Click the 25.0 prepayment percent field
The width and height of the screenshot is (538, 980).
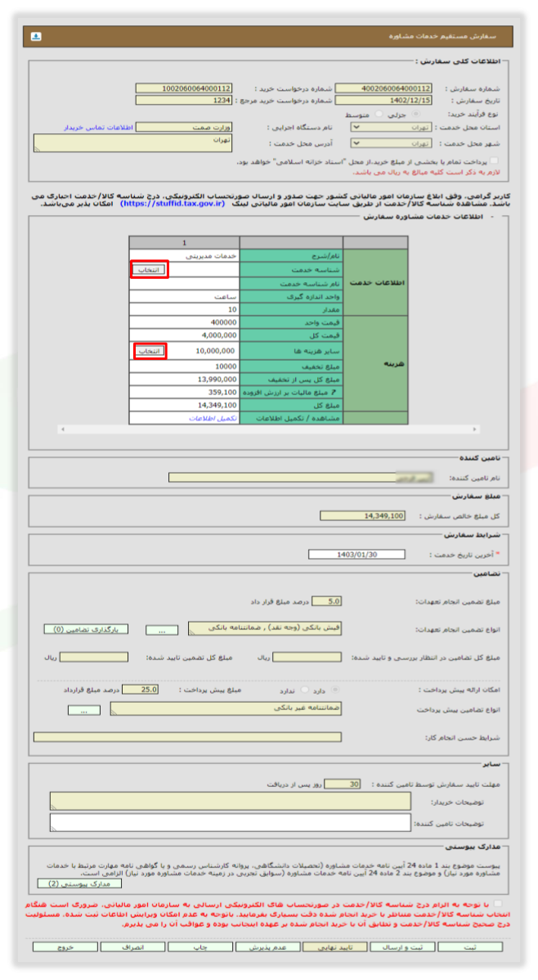[140, 690]
